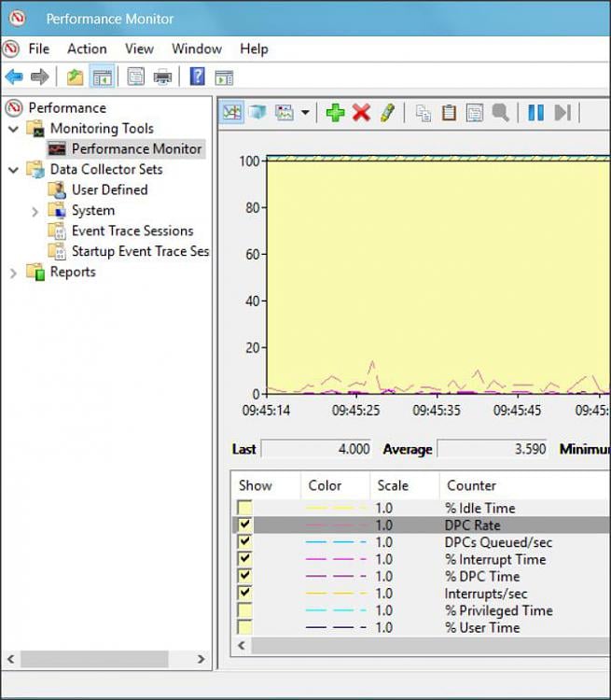
Task: Collapse the Monitoring Tools node
Action: [14, 129]
